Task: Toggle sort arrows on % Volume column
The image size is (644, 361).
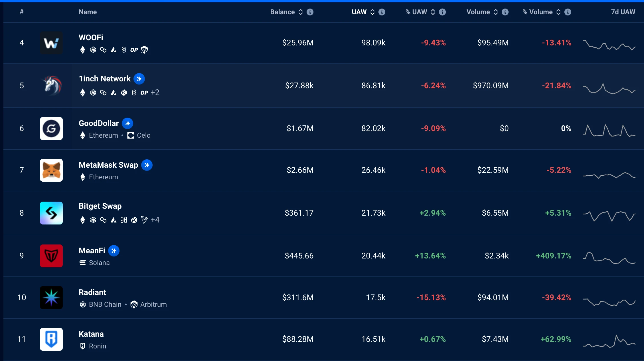Action: (x=558, y=12)
